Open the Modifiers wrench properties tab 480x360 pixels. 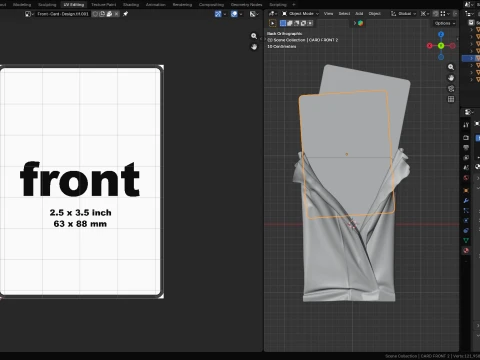tap(466, 201)
